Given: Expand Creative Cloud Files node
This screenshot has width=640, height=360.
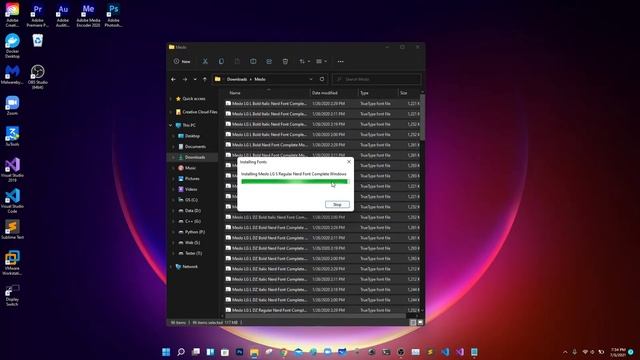Looking at the screenshot, I should (171, 112).
